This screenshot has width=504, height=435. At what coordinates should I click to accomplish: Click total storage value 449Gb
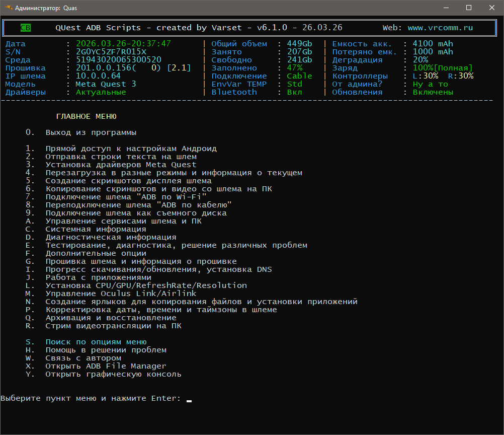(299, 43)
